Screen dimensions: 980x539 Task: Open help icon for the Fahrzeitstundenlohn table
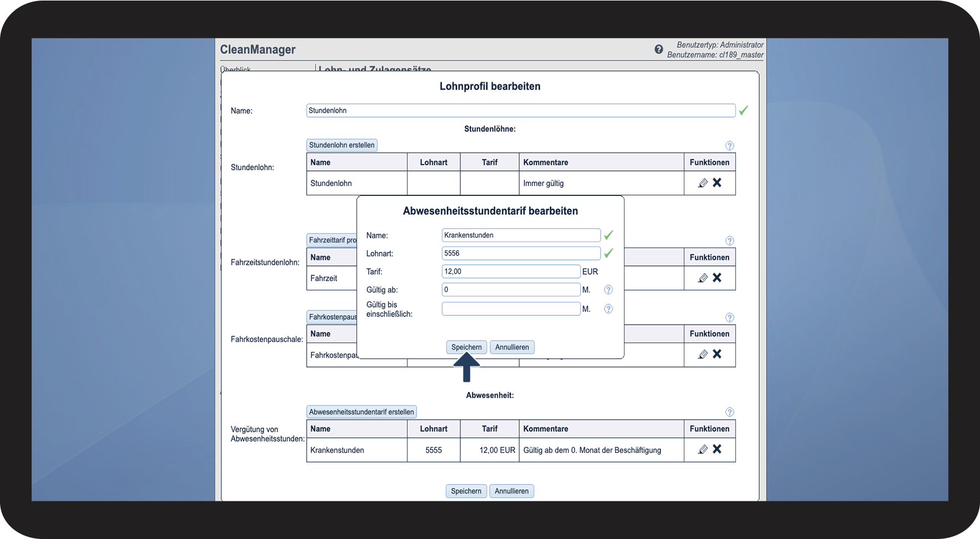tap(730, 241)
